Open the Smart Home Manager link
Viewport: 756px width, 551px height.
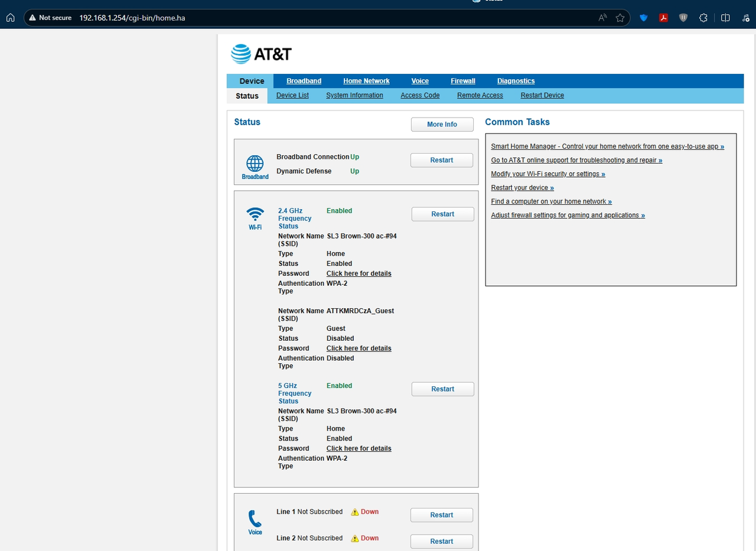click(608, 146)
